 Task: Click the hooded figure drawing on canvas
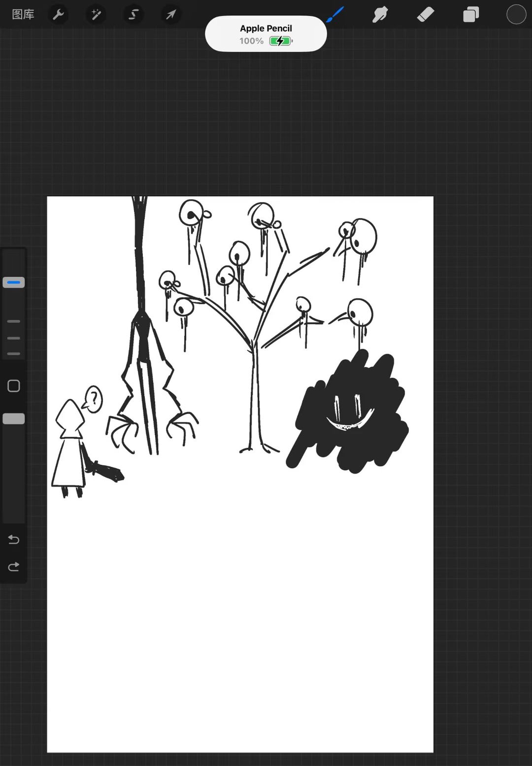[x=70, y=449]
